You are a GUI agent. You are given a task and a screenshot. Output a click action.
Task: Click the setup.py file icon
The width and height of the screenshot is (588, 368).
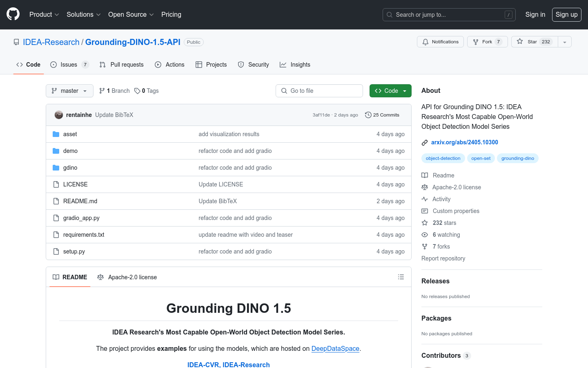point(56,251)
